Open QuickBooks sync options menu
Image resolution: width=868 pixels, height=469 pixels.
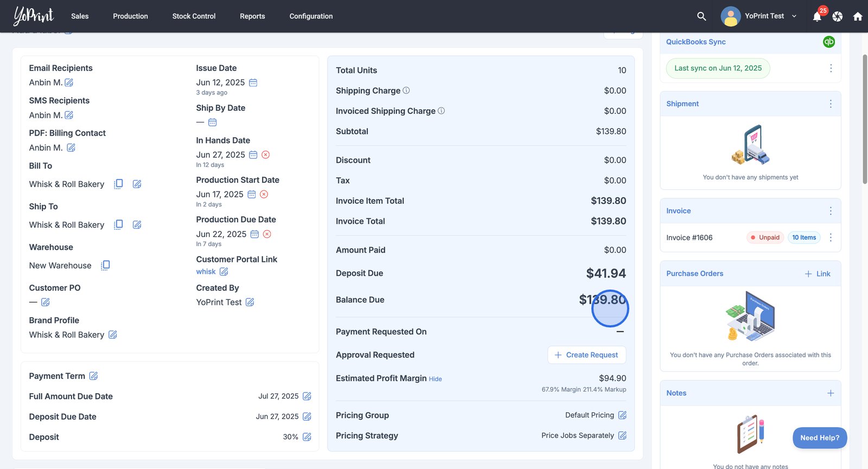tap(831, 68)
